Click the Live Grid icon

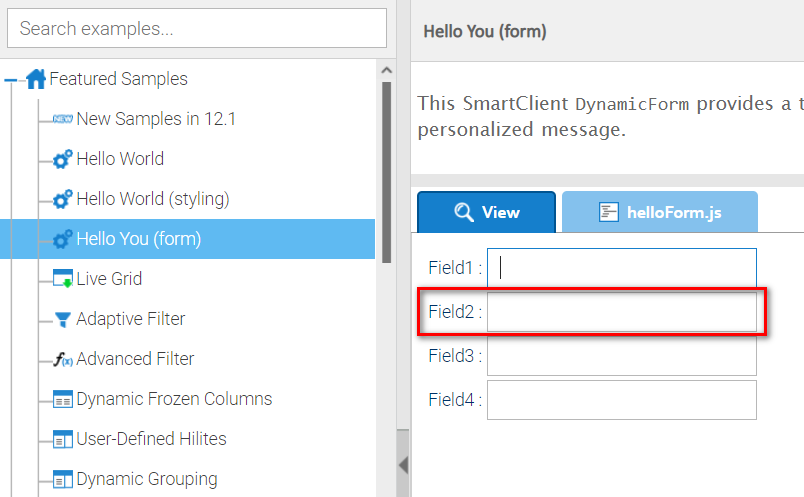[63, 279]
